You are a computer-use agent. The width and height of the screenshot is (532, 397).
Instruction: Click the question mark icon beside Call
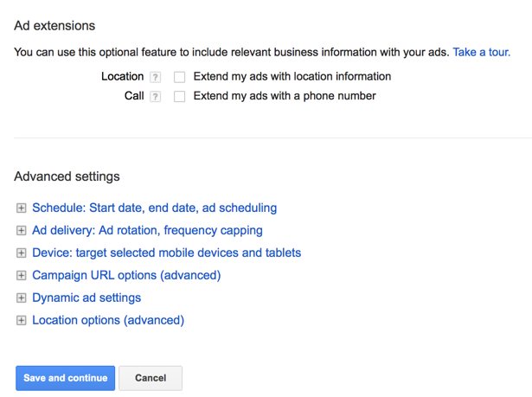(156, 97)
